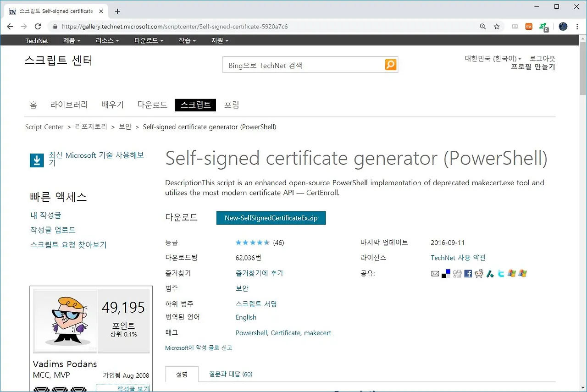
Task: Click the 즐겨찾기에 추가 link
Action: click(260, 273)
